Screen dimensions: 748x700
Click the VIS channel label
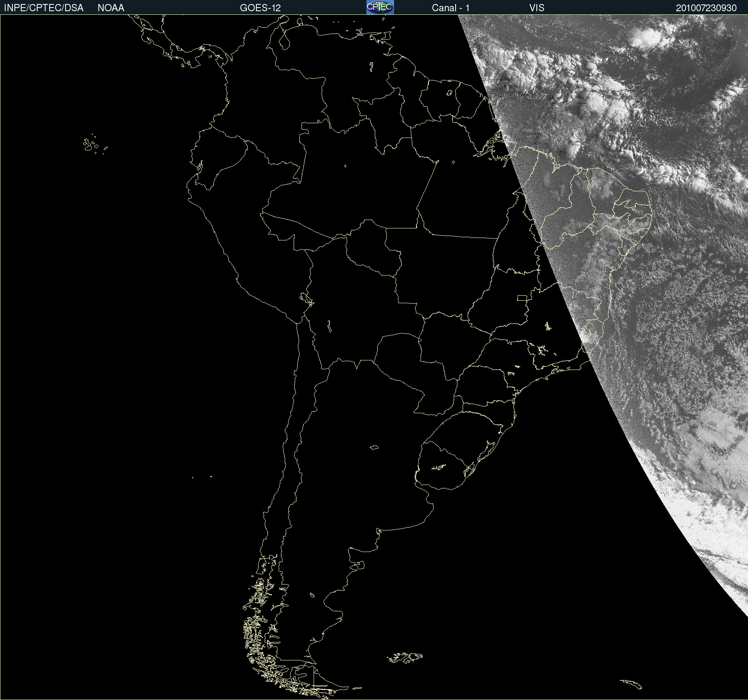click(537, 8)
